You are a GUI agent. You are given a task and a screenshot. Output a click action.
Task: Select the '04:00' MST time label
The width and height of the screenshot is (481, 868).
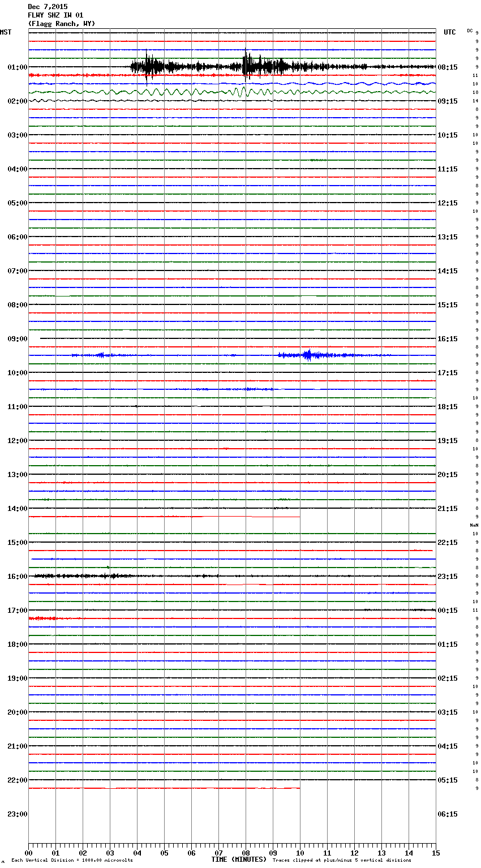click(17, 169)
